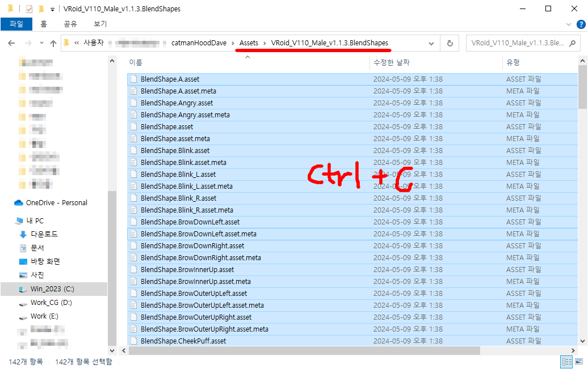588x369 pixels.
Task: Go forward with the Forward arrow
Action: 28,43
